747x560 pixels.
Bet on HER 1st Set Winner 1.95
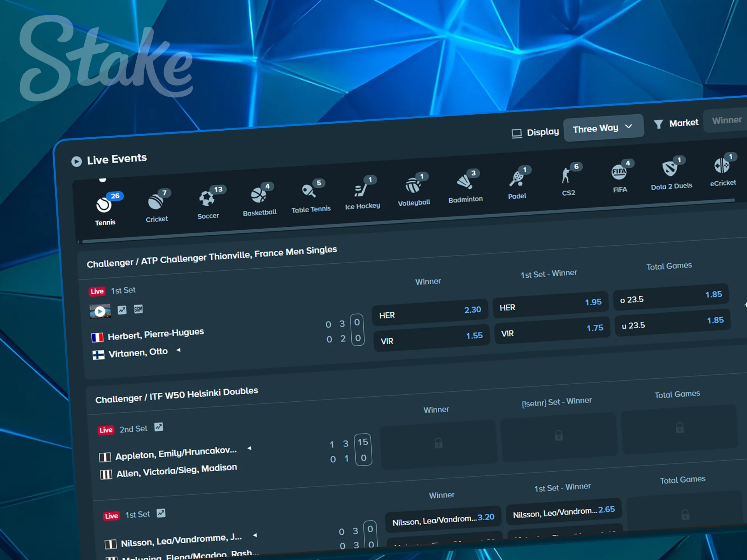click(550, 304)
